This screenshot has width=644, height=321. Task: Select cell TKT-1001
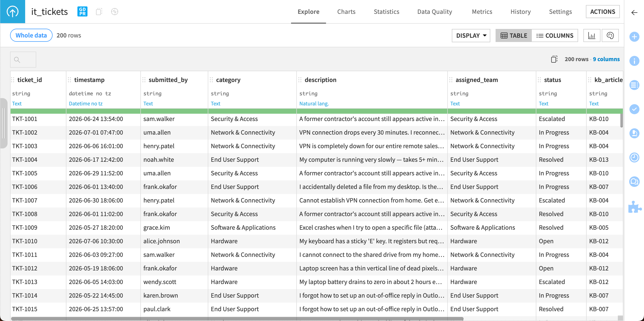tap(38, 119)
